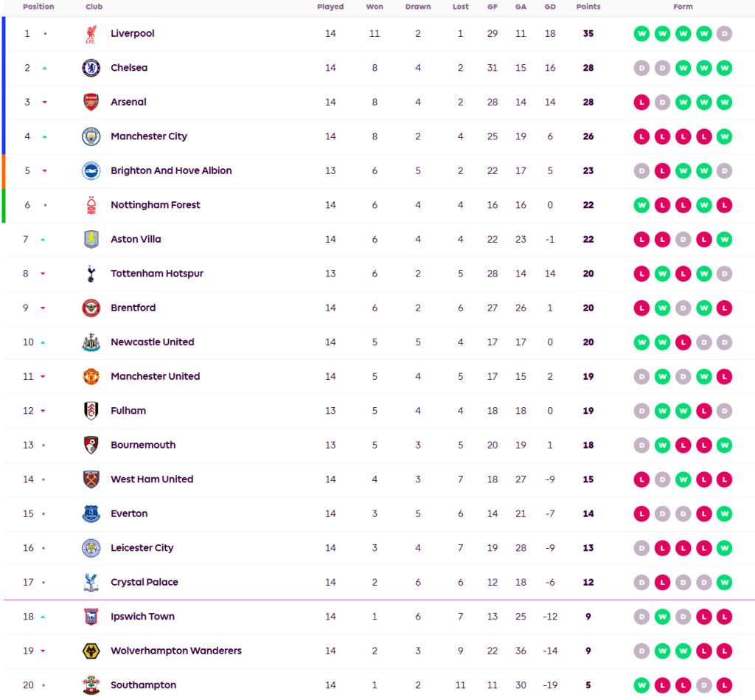Click the Wolverhampton Wanderers wolf badge
The width and height of the screenshot is (755, 700).
coord(91,651)
